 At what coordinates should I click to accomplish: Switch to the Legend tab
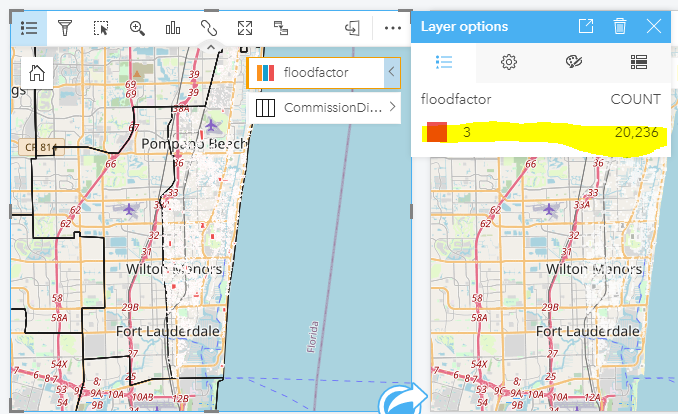click(444, 62)
